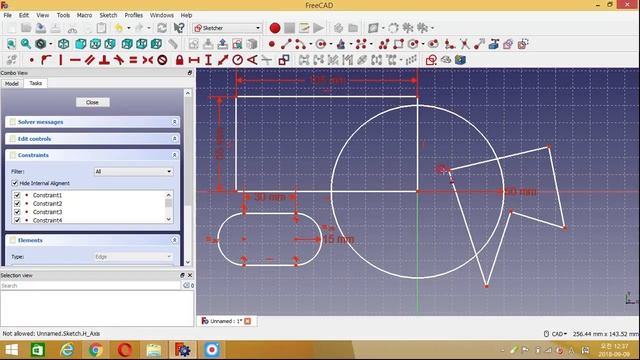Click the Close button in Tasks panel
Viewport: 640px width, 360px height.
pyautogui.click(x=93, y=102)
